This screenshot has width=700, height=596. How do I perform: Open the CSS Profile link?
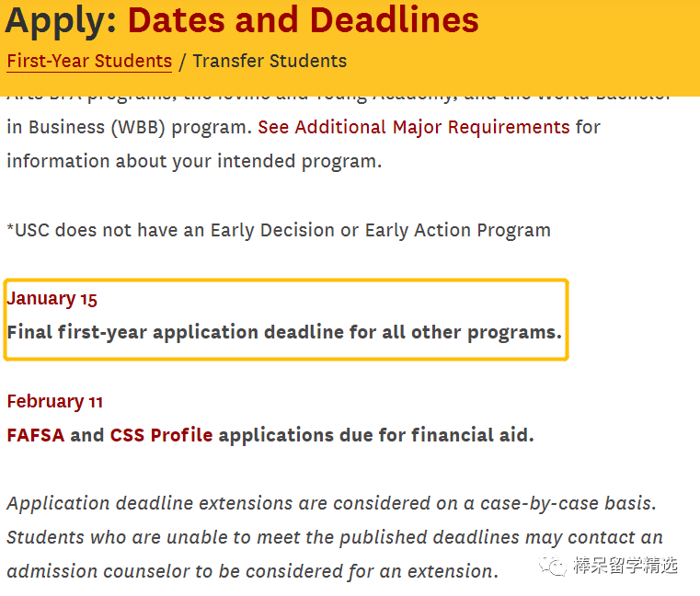pyautogui.click(x=161, y=435)
